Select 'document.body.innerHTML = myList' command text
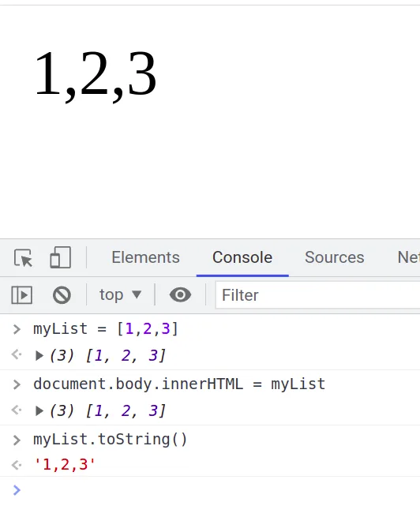Screen dimensions: 420x532 click(x=179, y=384)
